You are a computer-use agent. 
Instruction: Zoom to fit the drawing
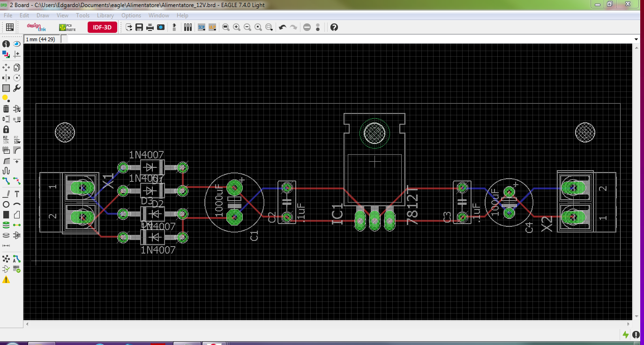pyautogui.click(x=226, y=27)
